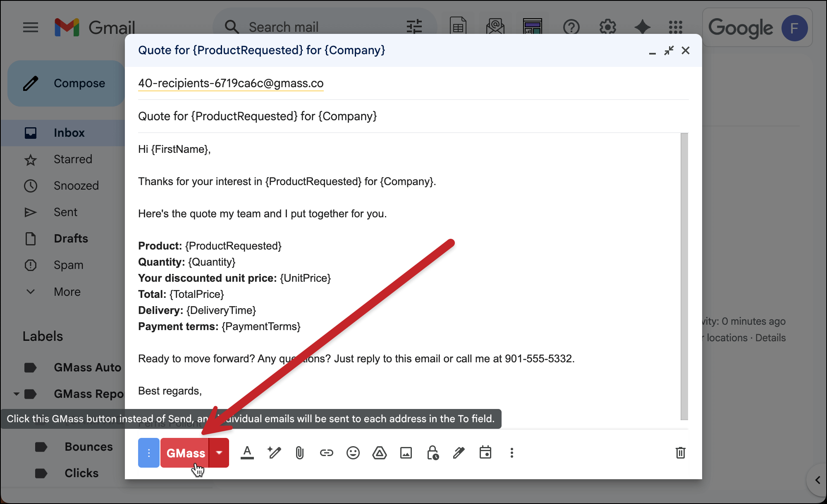Click the attach files paperclip icon
This screenshot has height=504, width=827.
[300, 453]
